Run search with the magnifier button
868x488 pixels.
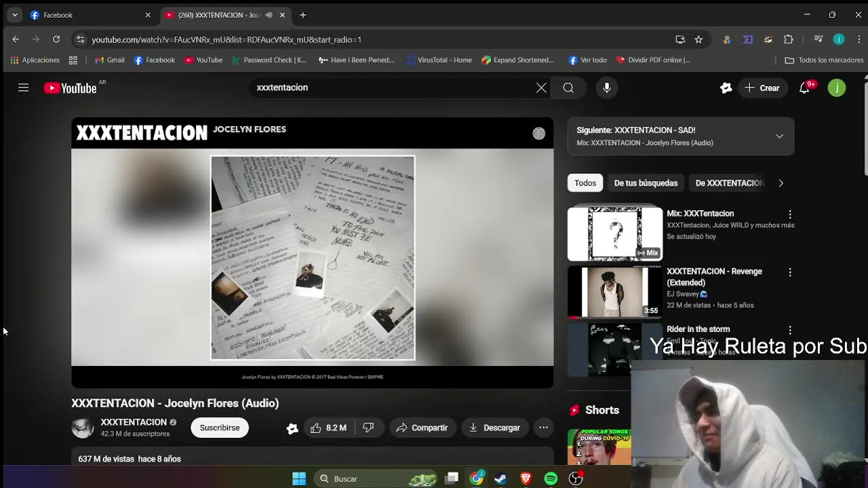point(568,87)
